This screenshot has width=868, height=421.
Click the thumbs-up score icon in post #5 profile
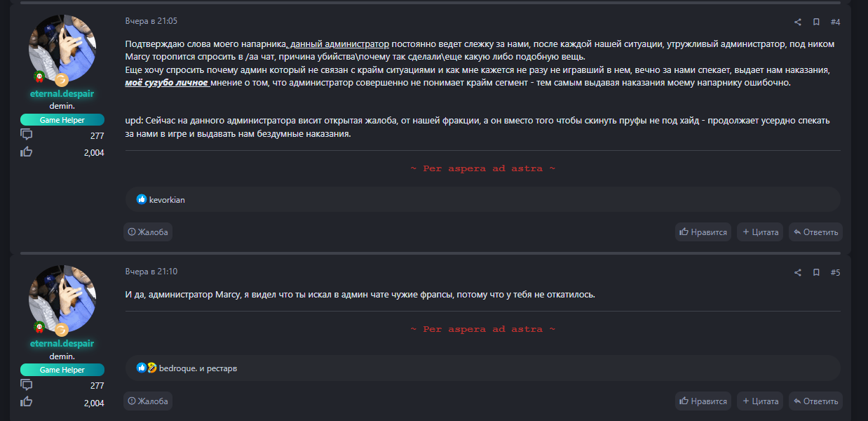click(x=27, y=402)
